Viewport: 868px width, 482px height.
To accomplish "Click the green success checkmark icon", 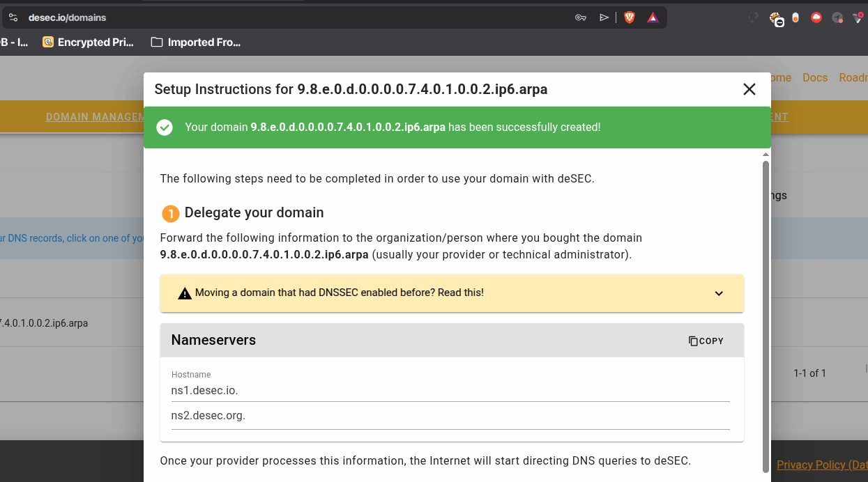I will click(165, 127).
